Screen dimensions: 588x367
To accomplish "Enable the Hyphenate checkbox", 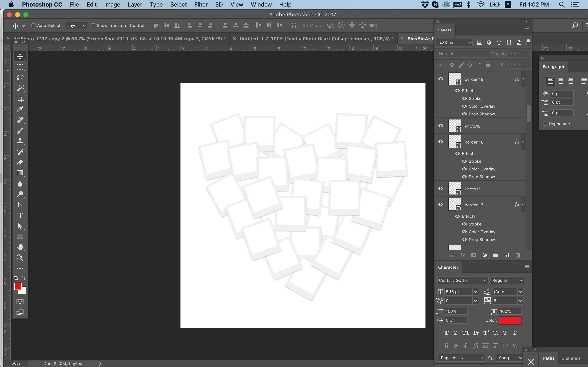I will (545, 124).
